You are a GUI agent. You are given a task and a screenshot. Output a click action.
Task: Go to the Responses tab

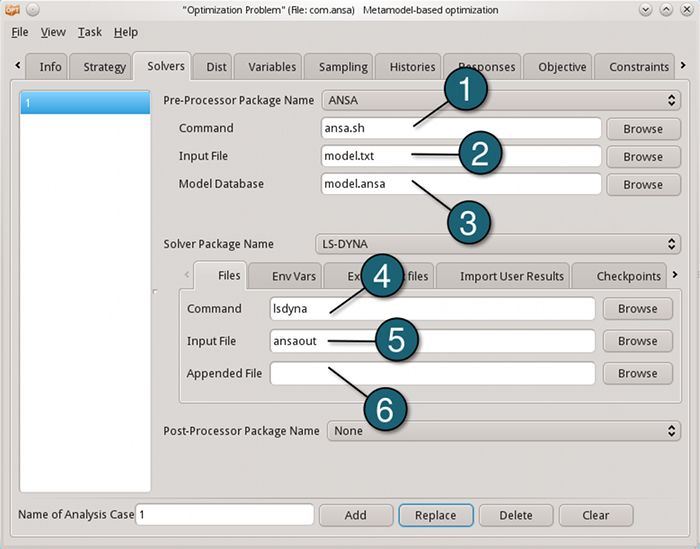(x=482, y=67)
